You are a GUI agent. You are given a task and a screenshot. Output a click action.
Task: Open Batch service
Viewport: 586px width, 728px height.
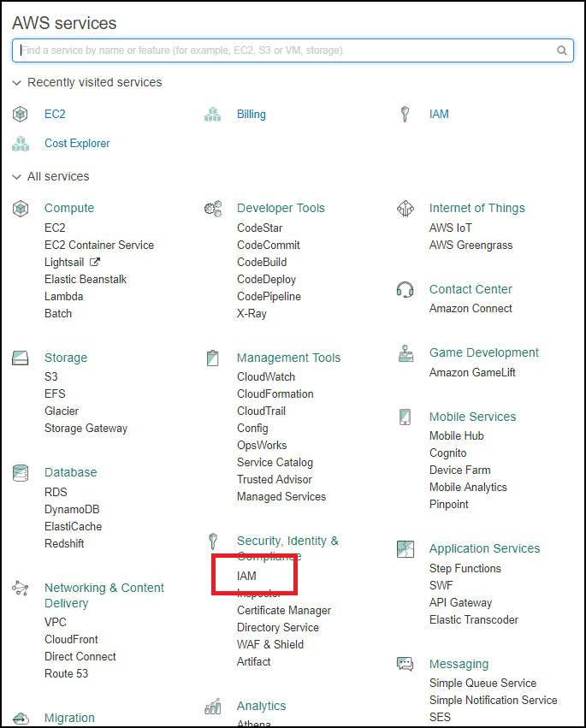58,314
